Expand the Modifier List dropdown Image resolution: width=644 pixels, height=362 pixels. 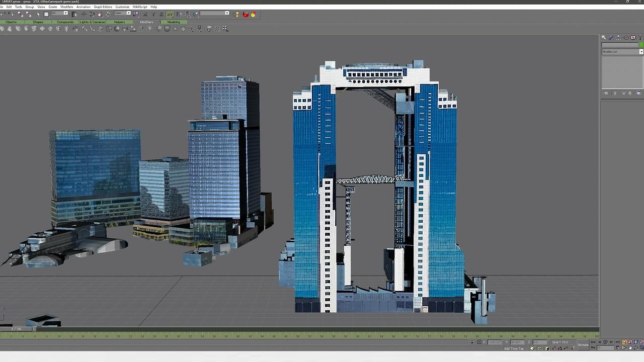tap(641, 52)
